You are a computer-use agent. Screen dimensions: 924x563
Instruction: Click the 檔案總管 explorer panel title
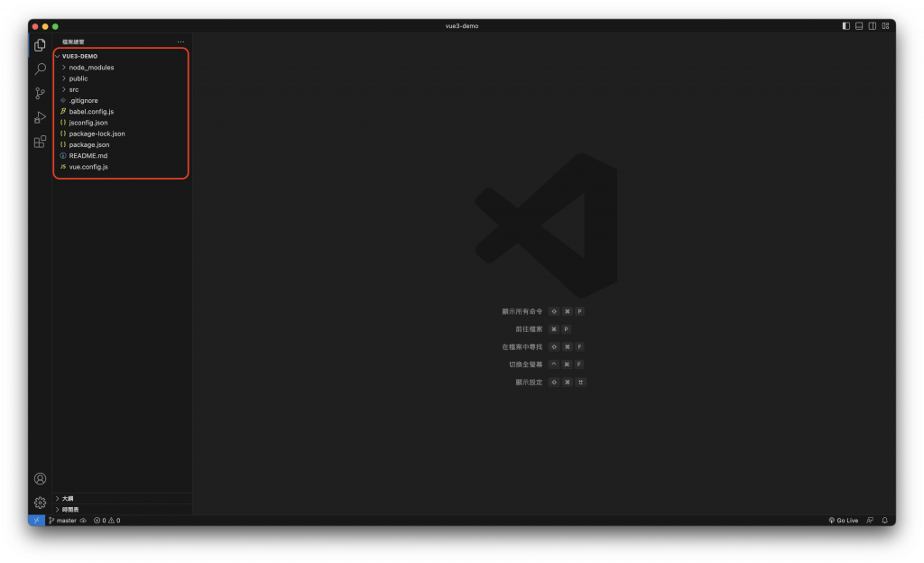coord(73,42)
